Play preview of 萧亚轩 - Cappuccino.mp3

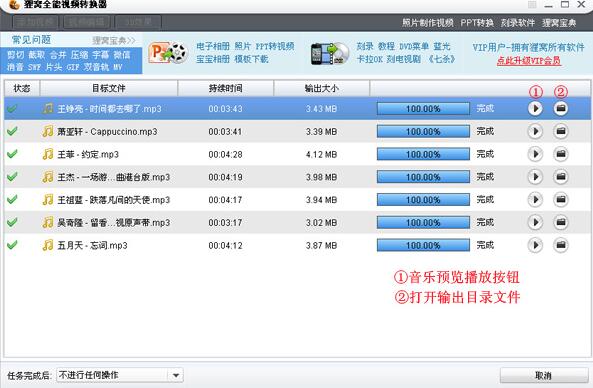[535, 132]
